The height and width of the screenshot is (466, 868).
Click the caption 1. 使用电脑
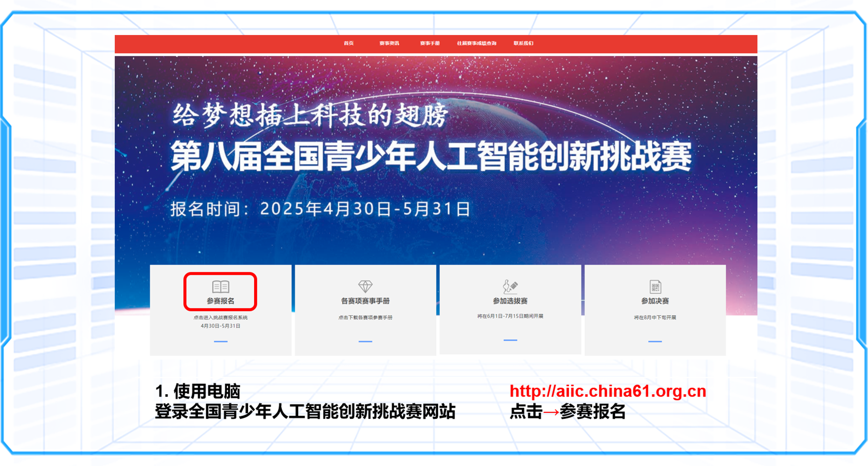click(198, 391)
